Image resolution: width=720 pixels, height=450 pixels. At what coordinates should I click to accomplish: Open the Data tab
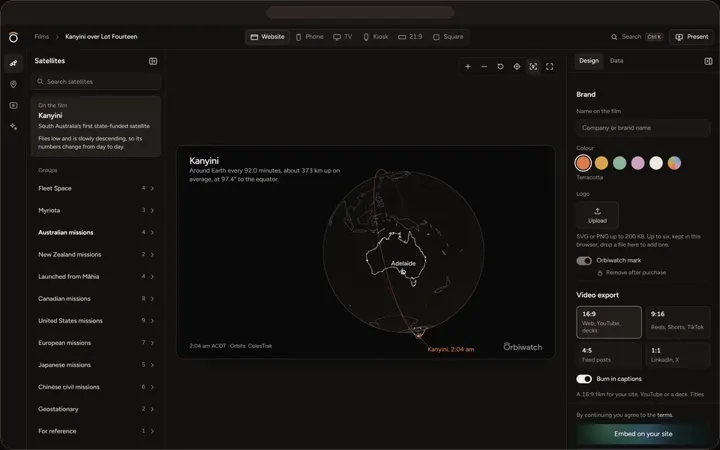pos(616,61)
